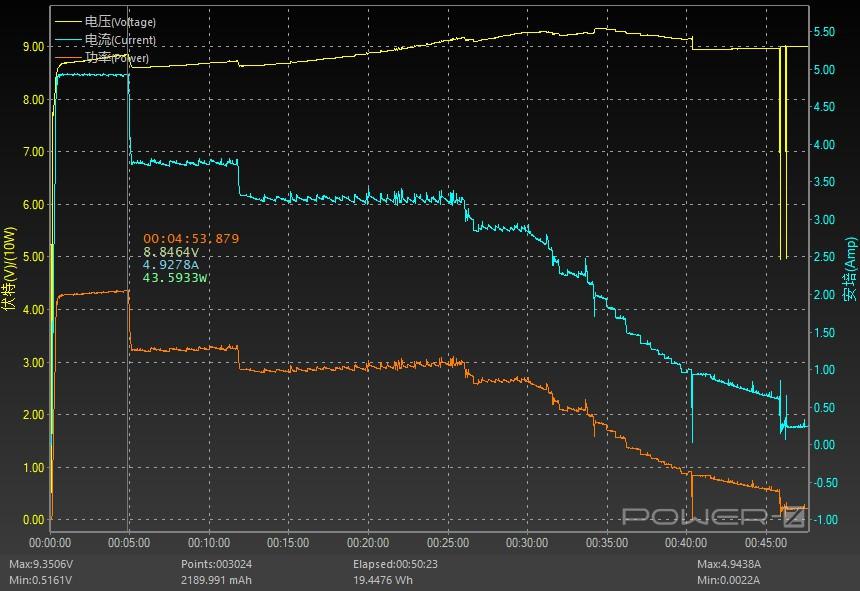This screenshot has height=591, width=860.
Task: Toggle the Current legend entry
Action: (120, 39)
